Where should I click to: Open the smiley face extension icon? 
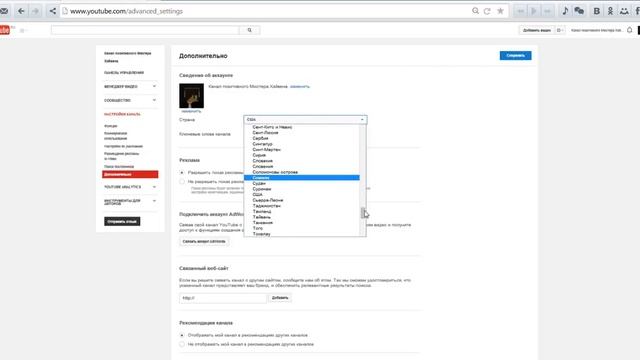pyautogui.click(x=624, y=11)
